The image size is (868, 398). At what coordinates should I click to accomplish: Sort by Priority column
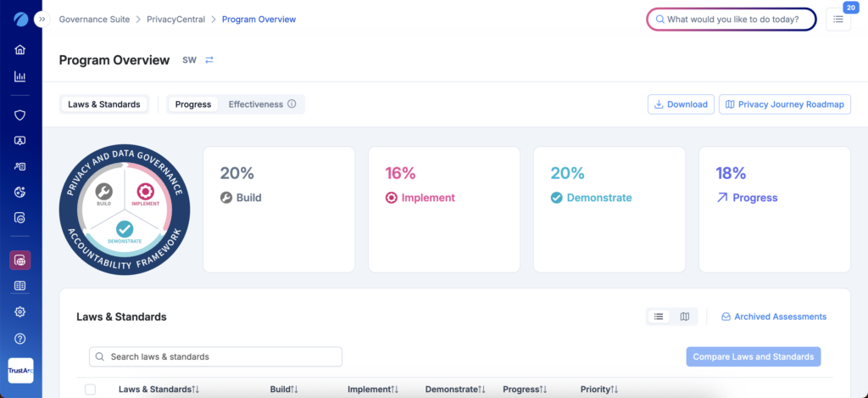pyautogui.click(x=599, y=390)
